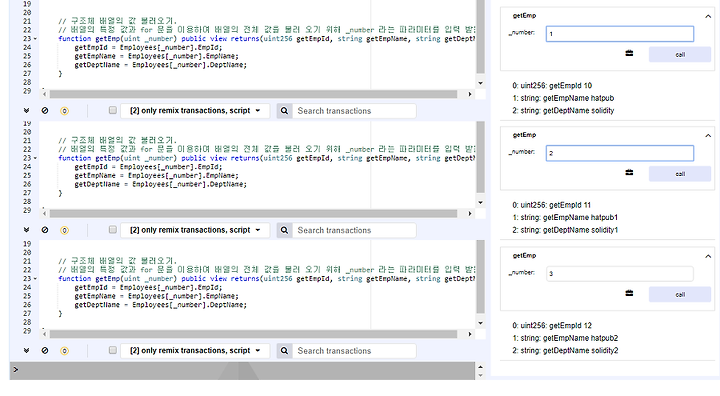Listen on all transactions checkbox, middle toolbar
This screenshot has width=720, height=396.
112,230
